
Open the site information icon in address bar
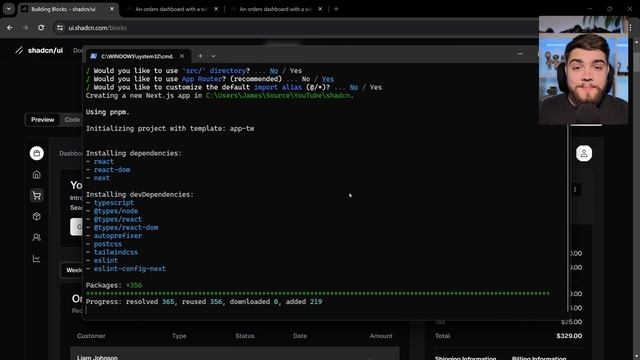click(60, 28)
